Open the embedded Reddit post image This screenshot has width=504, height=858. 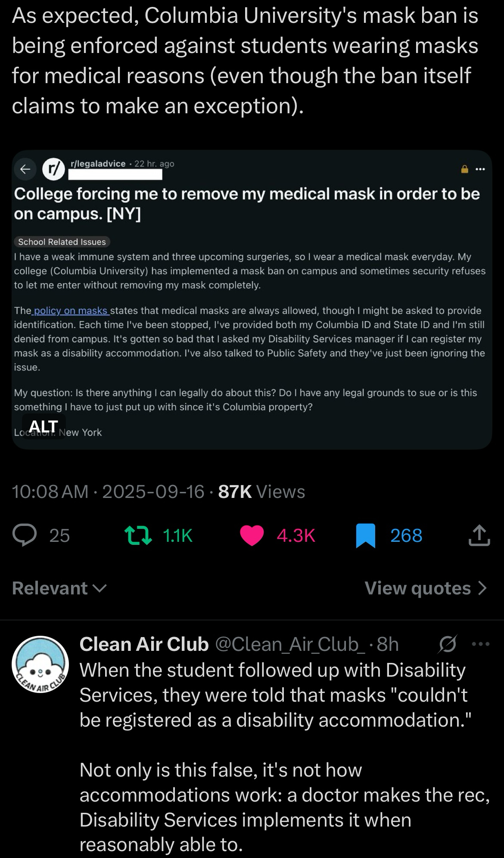(252, 345)
